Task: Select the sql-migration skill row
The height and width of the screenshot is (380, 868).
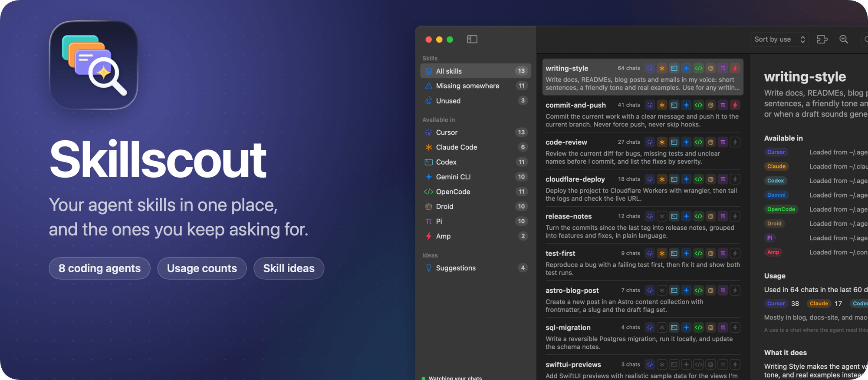Action: pyautogui.click(x=643, y=337)
